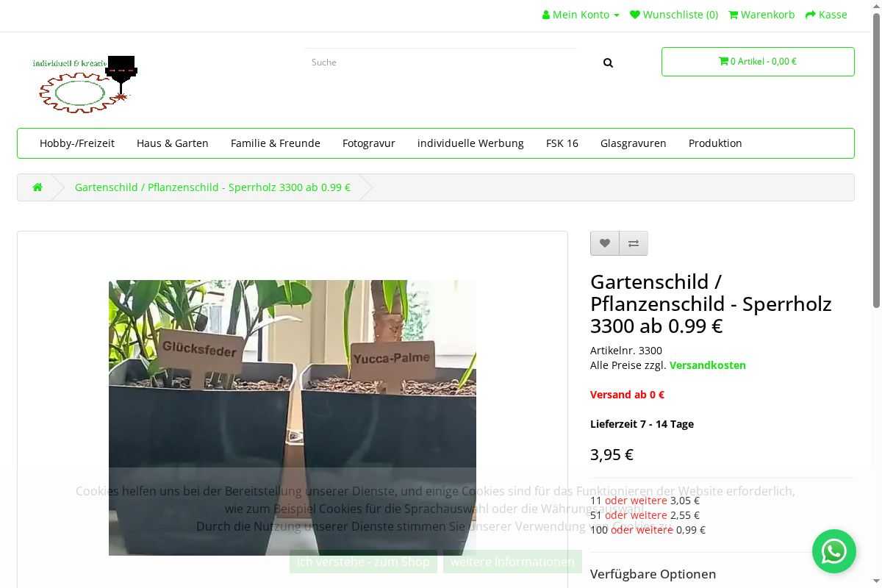
Task: Open Wunschliste (0) in top bar
Action: tap(674, 15)
